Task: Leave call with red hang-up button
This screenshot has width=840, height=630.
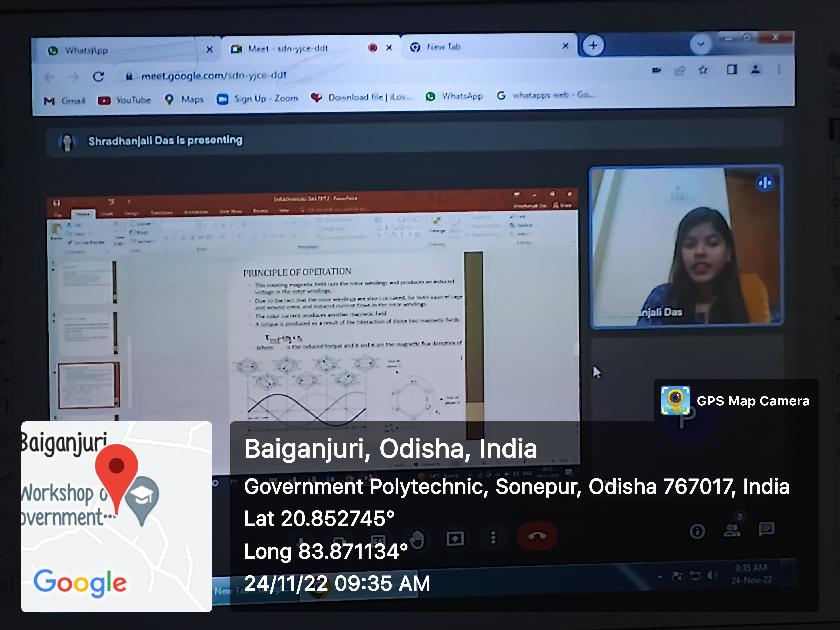Action: click(x=537, y=536)
